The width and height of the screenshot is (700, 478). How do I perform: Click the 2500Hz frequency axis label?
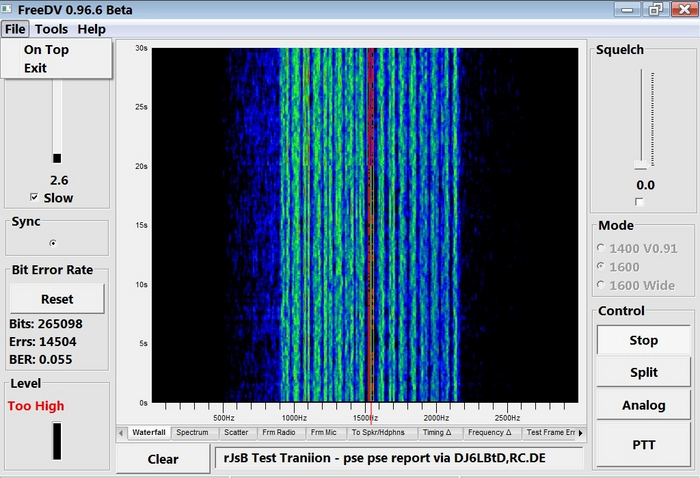(x=507, y=418)
